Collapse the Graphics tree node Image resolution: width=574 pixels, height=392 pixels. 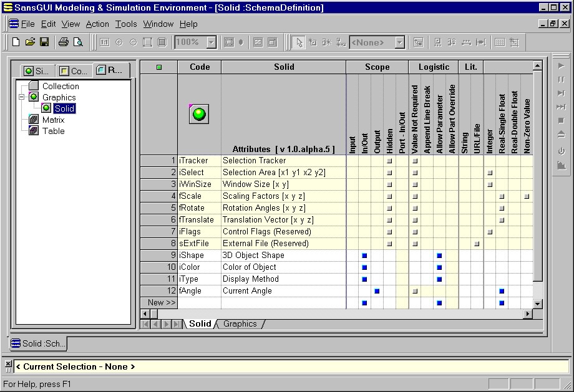click(x=22, y=97)
